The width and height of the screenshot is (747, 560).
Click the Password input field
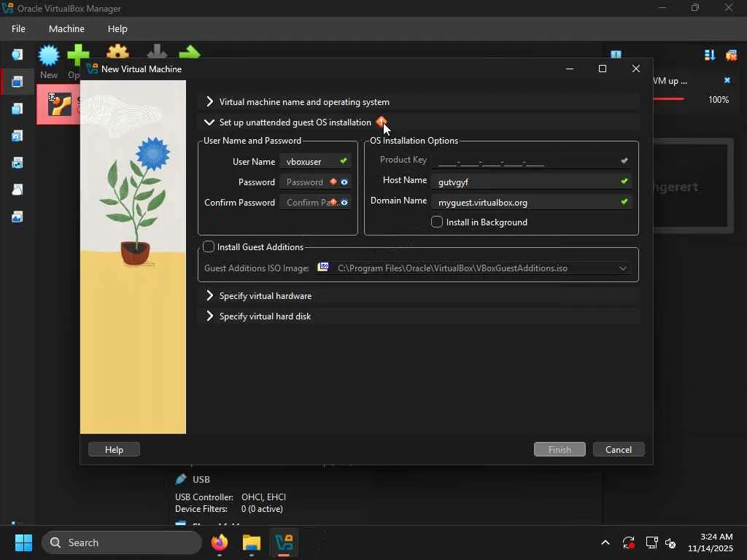[315, 182]
